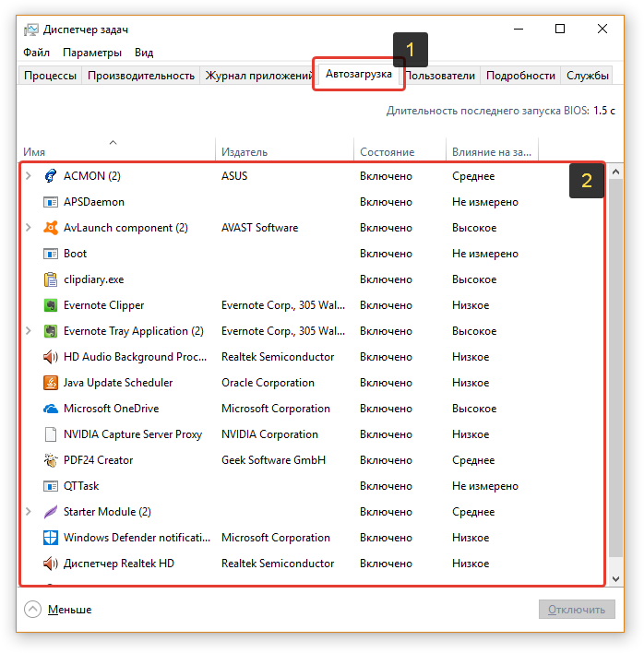Click the NVIDIA Capture Server Proxy file icon
This screenshot has height=653, width=644.
pos(51,434)
